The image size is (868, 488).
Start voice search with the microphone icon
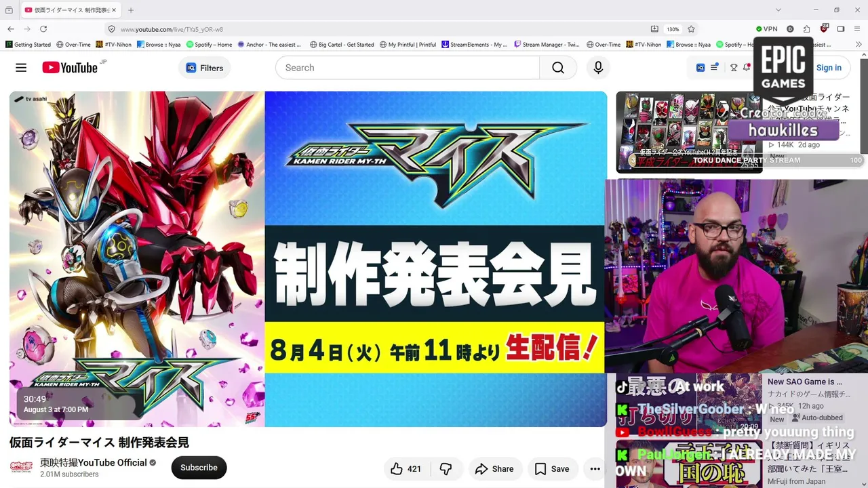[x=598, y=68]
